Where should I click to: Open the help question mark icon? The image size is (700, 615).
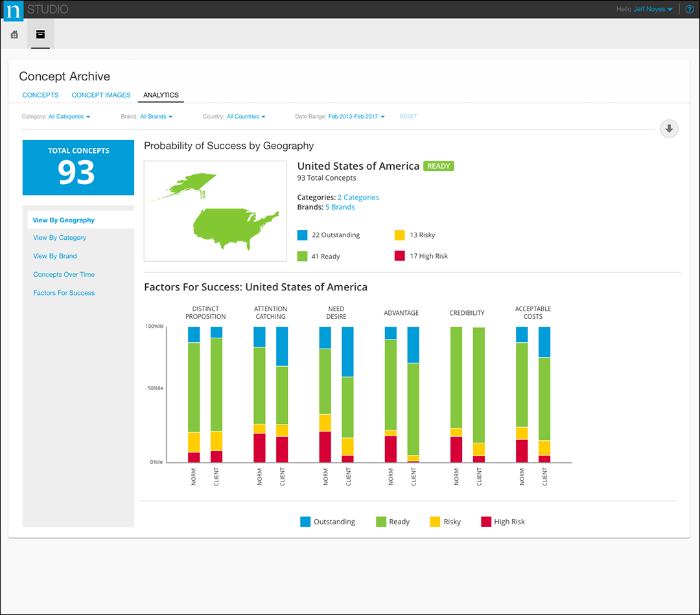(689, 9)
